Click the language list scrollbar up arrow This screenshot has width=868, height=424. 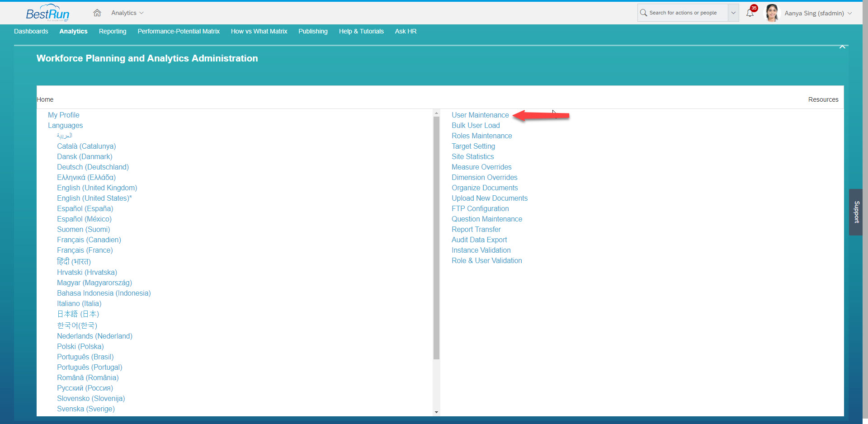(436, 113)
